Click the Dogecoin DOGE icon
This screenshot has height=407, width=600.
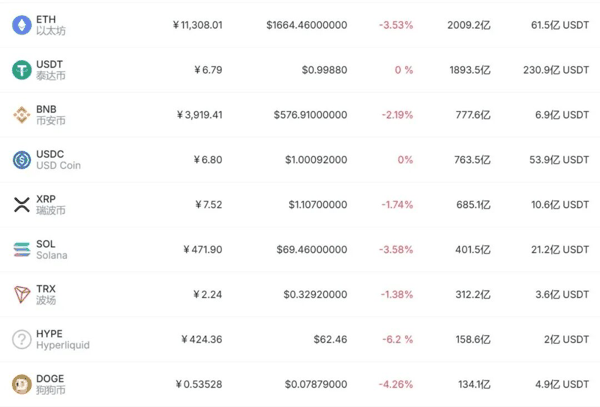point(22,384)
